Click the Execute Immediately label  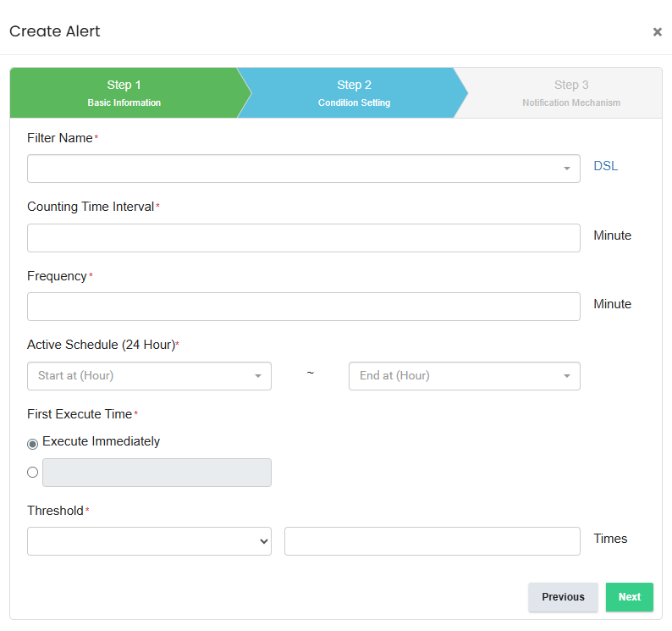click(102, 441)
